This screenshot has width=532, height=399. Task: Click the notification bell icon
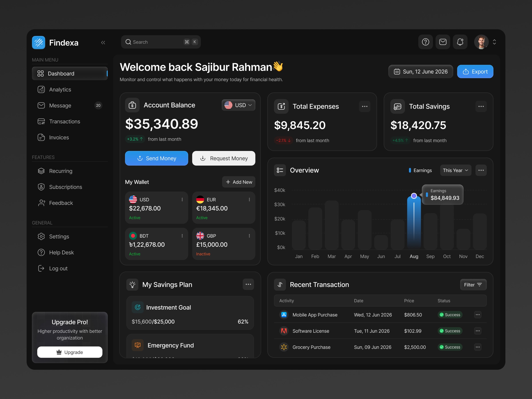(460, 42)
